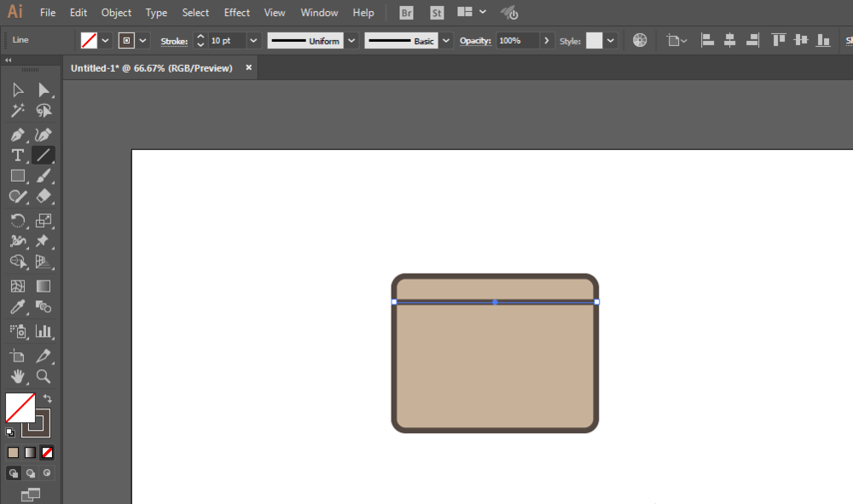Click the Opacity label link
Image resolution: width=853 pixels, height=504 pixels.
coord(476,41)
